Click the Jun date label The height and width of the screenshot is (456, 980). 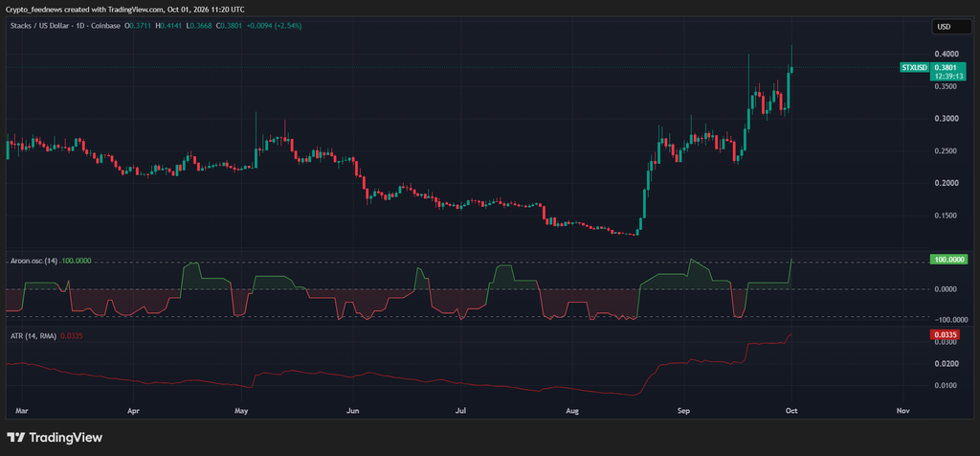pyautogui.click(x=352, y=411)
